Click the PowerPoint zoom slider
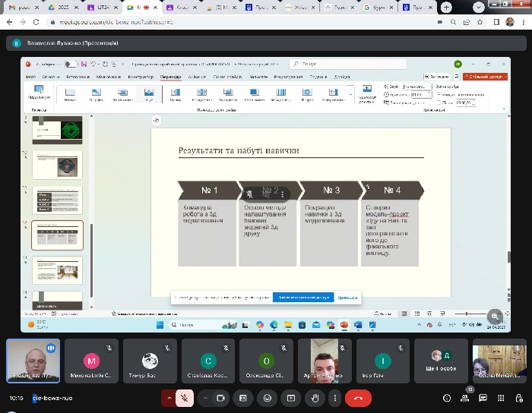The width and height of the screenshot is (532, 413). [x=465, y=313]
